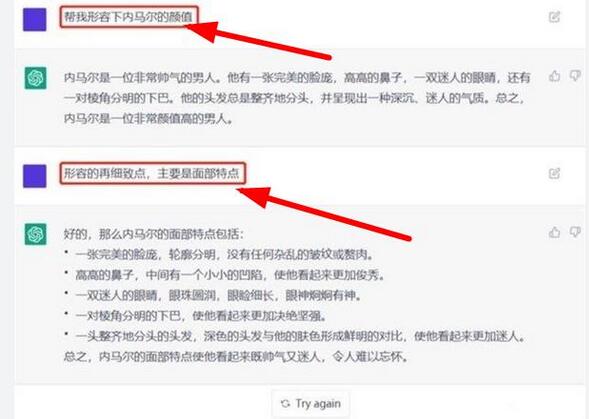The image size is (589, 419).
Task: Edit the first user message about 内马尔的颜值
Action: (554, 17)
